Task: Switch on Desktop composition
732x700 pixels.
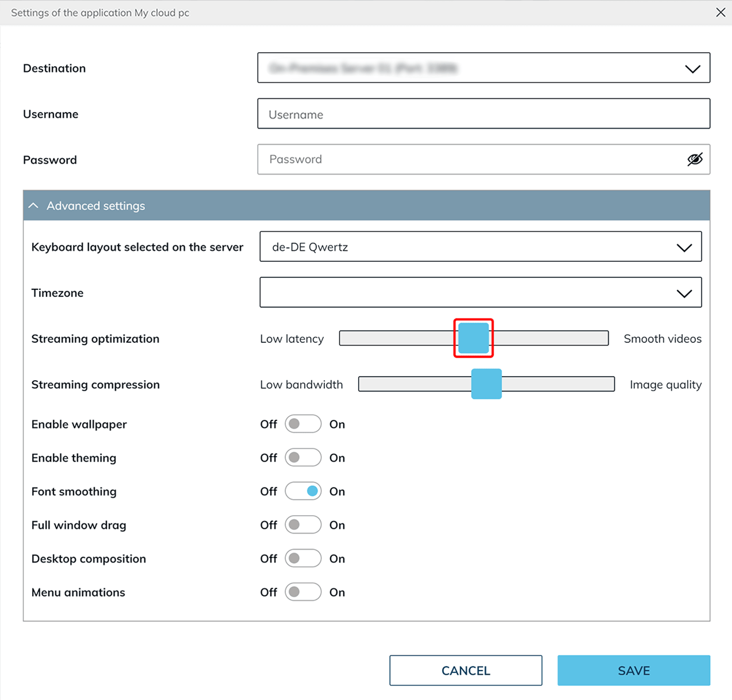Action: point(303,558)
